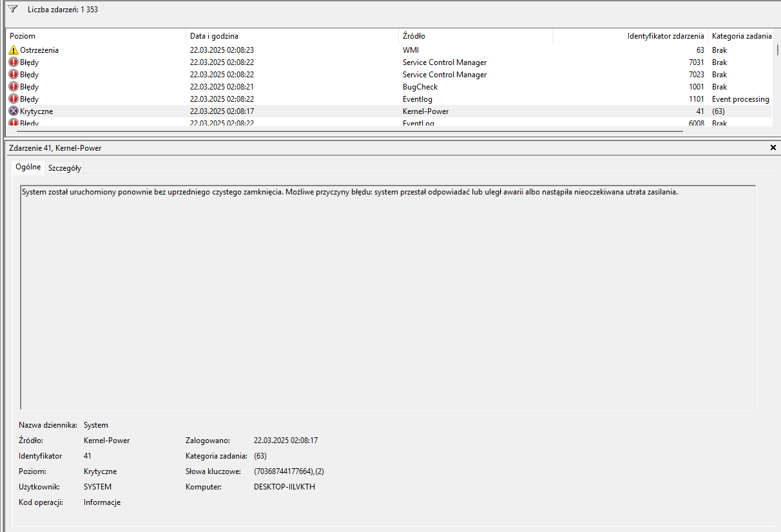Click the Komputer label
781x532 pixels.
click(204, 487)
